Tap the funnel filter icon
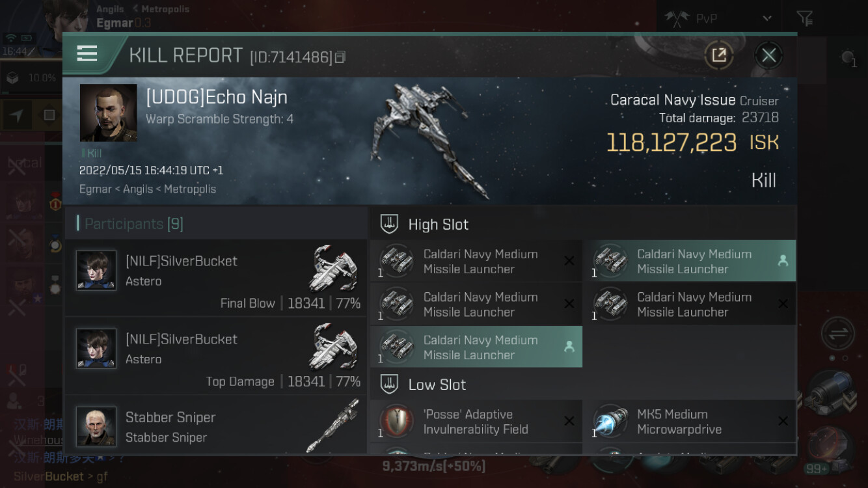This screenshot has width=868, height=488. point(805,19)
